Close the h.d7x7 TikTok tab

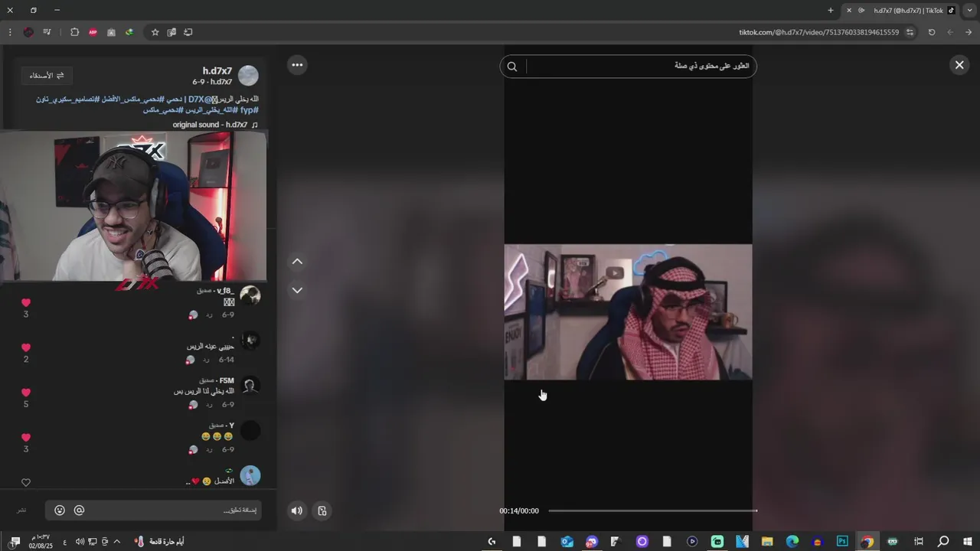click(848, 10)
